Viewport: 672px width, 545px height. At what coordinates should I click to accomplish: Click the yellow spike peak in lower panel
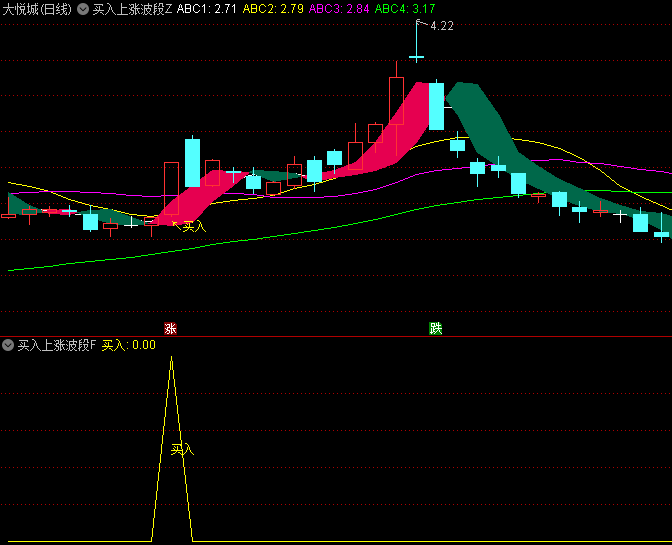pos(171,358)
